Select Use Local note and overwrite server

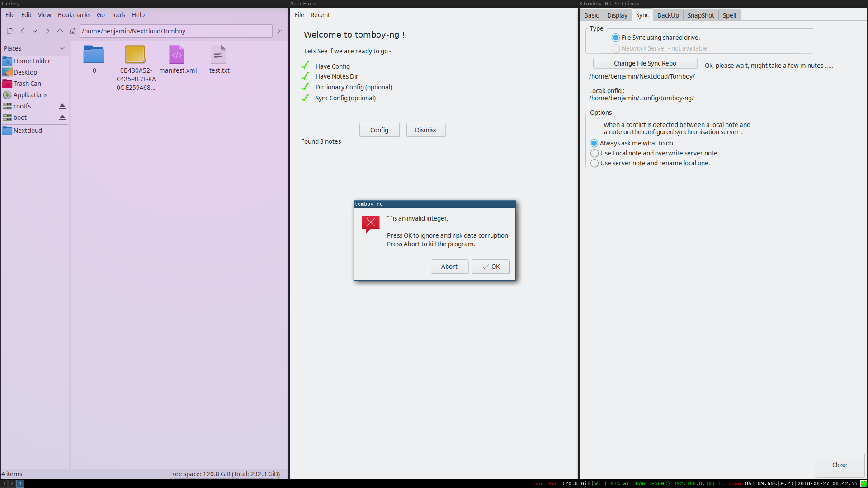[x=594, y=153]
